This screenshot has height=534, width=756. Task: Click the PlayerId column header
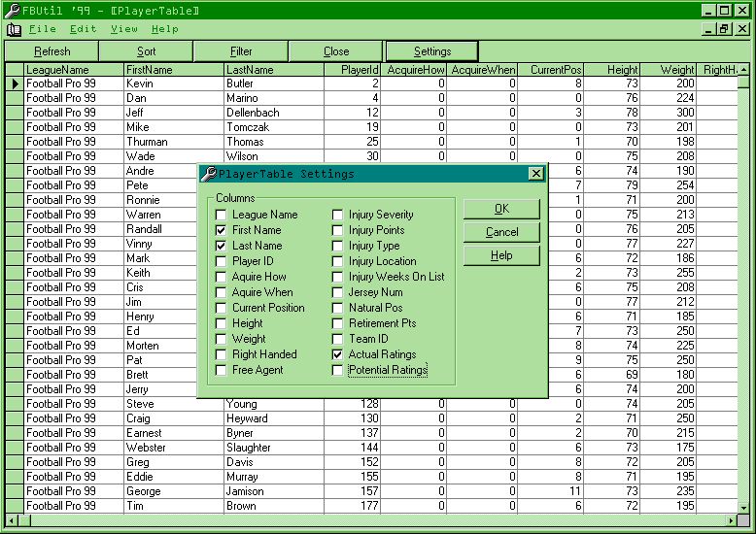[x=353, y=70]
